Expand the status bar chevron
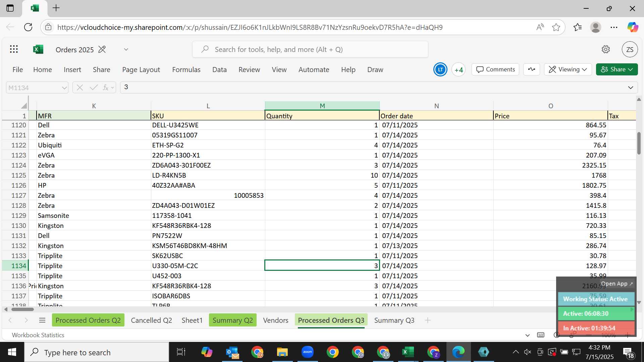The height and width of the screenshot is (362, 644). (527, 335)
